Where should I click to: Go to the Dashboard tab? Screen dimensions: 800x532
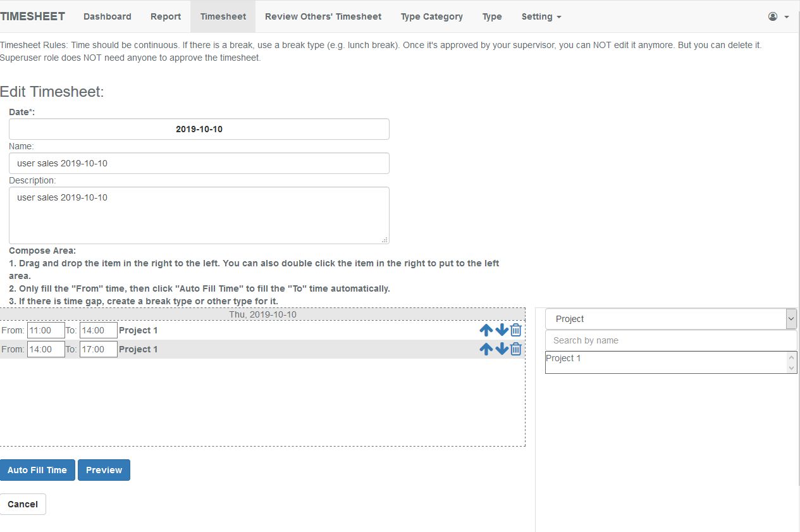click(x=108, y=16)
